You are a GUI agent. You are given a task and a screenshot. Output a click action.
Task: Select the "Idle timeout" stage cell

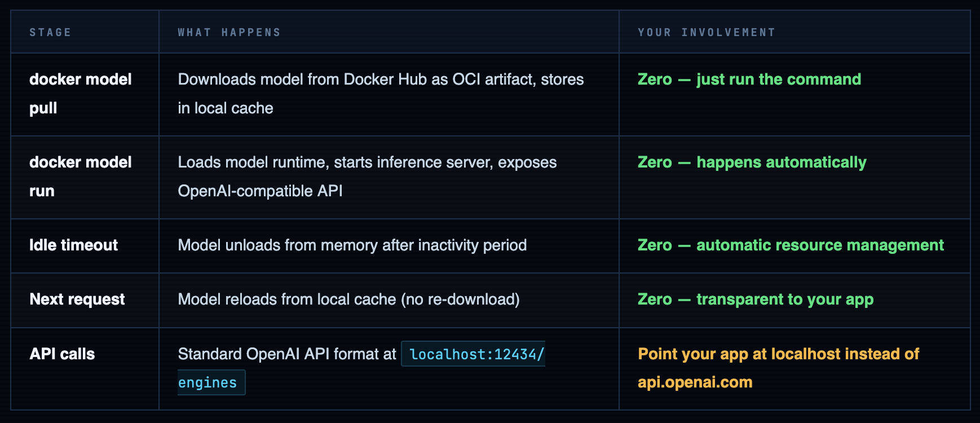click(73, 245)
